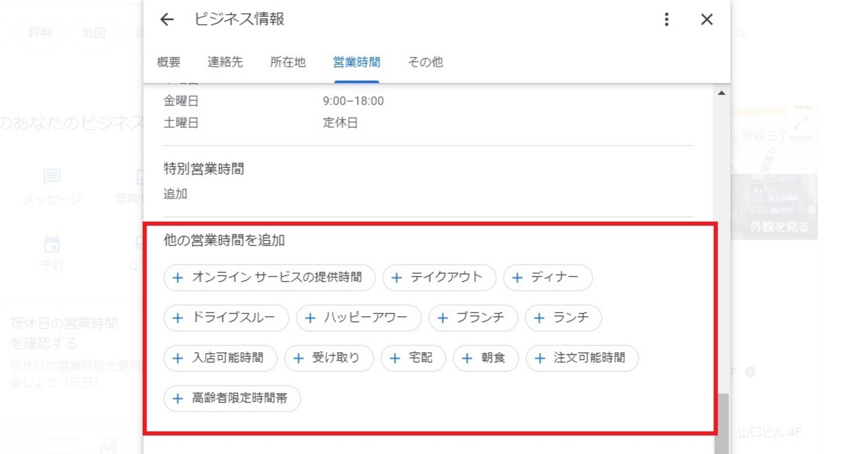Image resolution: width=868 pixels, height=454 pixels.
Task: Click the back arrow in ビジネス情報 header
Action: click(167, 20)
